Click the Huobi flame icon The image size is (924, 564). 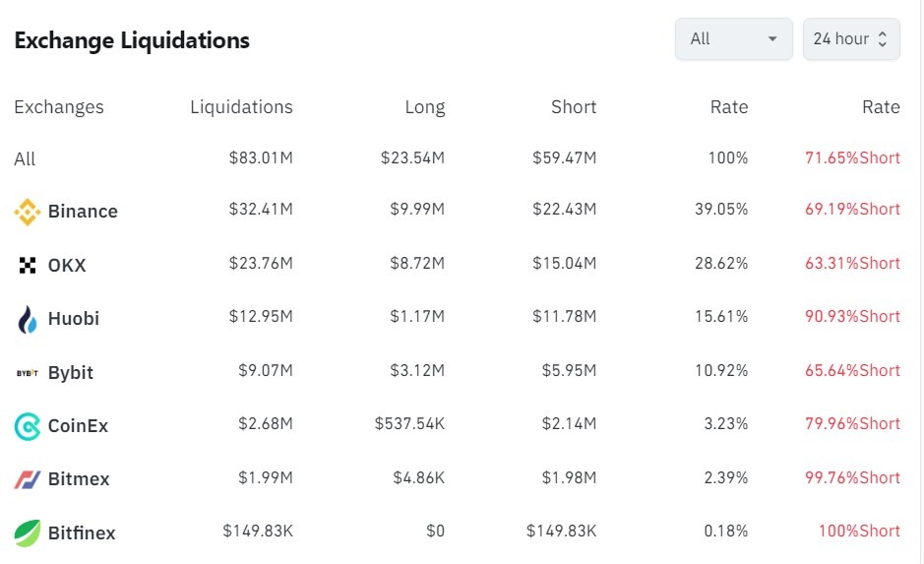tap(27, 319)
